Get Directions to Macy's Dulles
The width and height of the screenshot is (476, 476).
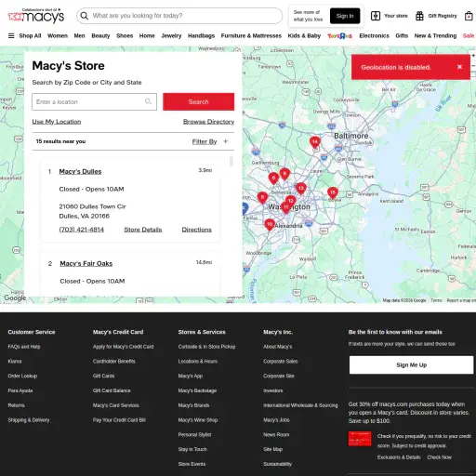pyautogui.click(x=197, y=230)
